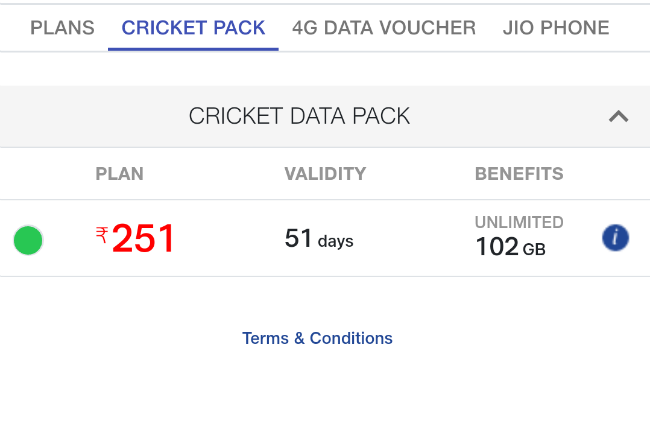Screen dimensions: 650x429
Task: Click the rupee symbol before 251
Action: [x=102, y=235]
